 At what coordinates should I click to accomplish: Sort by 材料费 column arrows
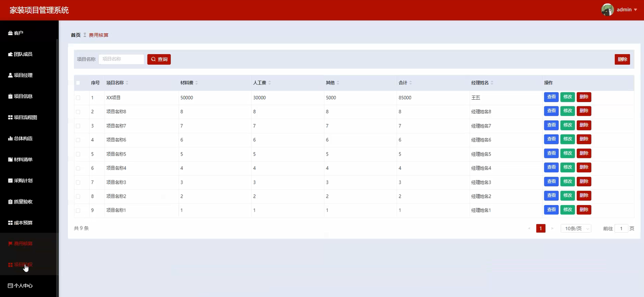[x=196, y=83]
